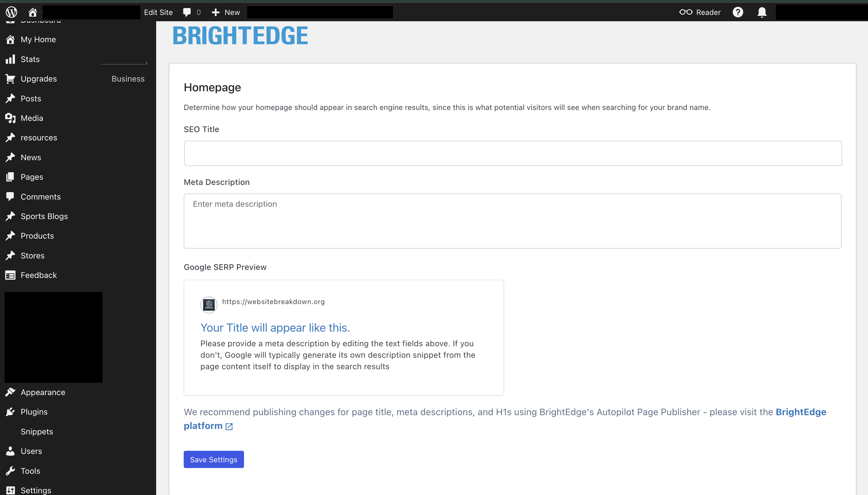Open the Users section
This screenshot has height=495, width=868.
tap(32, 451)
